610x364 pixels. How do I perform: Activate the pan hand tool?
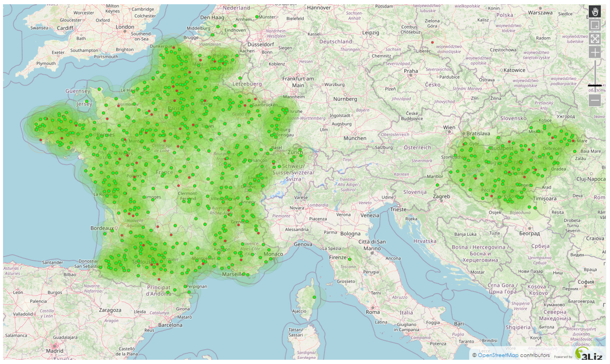click(x=595, y=11)
